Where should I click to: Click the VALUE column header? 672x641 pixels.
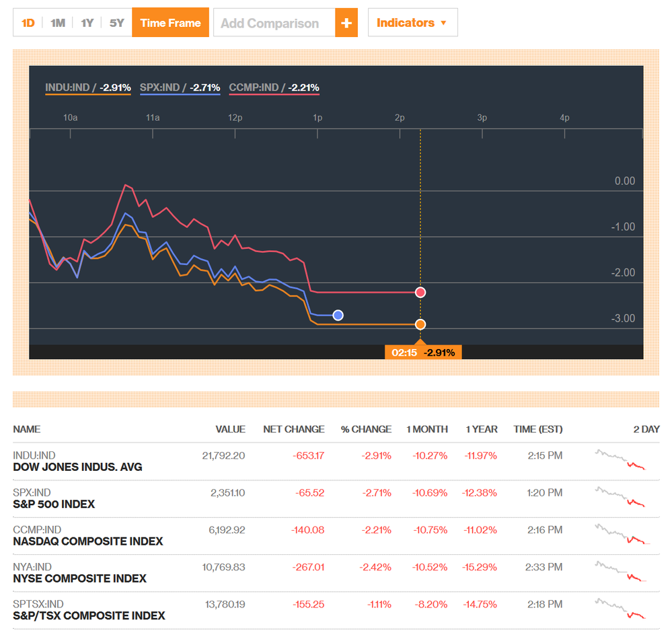[x=230, y=429]
